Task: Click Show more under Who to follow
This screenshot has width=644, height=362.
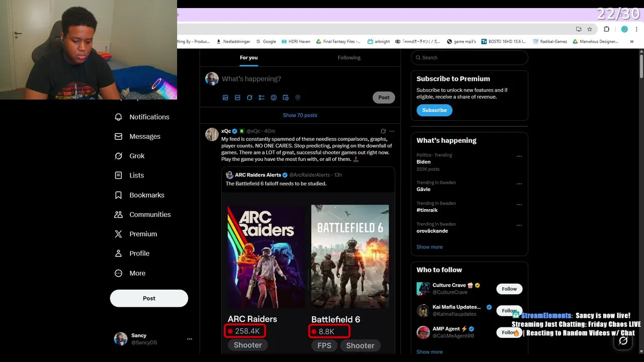Action: (x=430, y=352)
